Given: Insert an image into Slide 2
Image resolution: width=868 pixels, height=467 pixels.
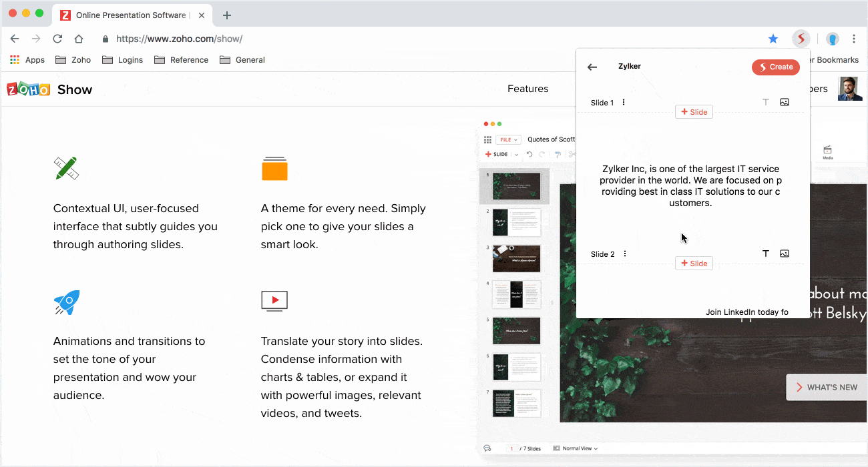Looking at the screenshot, I should tap(785, 254).
